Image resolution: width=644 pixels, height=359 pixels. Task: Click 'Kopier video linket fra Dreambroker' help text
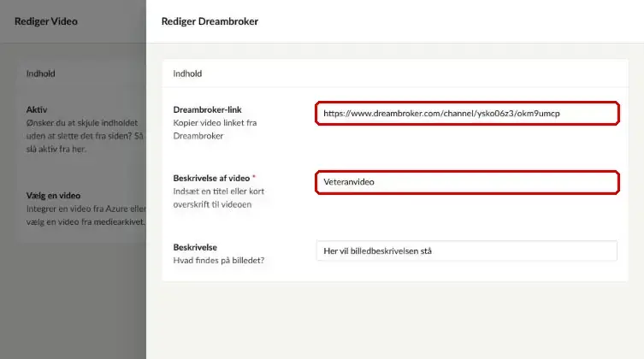click(215, 129)
